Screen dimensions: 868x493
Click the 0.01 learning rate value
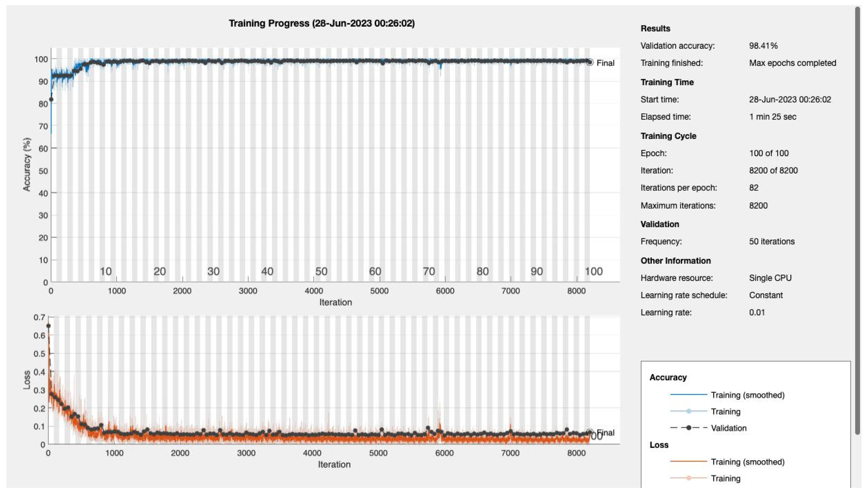click(x=756, y=312)
